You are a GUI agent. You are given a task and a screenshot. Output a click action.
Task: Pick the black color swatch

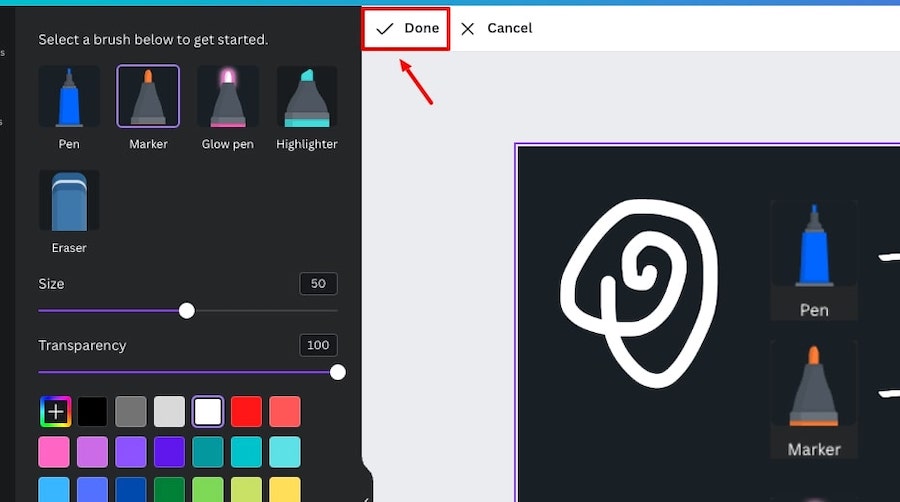(x=92, y=411)
